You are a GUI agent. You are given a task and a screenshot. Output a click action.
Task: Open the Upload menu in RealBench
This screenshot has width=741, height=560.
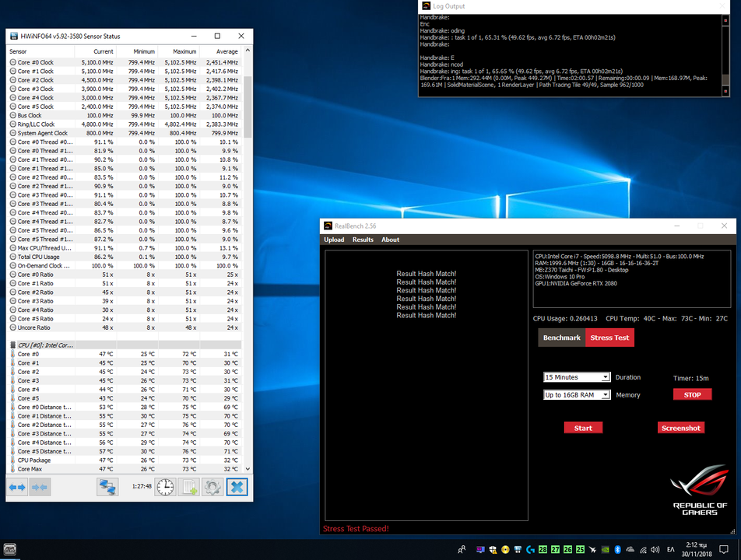[334, 240]
